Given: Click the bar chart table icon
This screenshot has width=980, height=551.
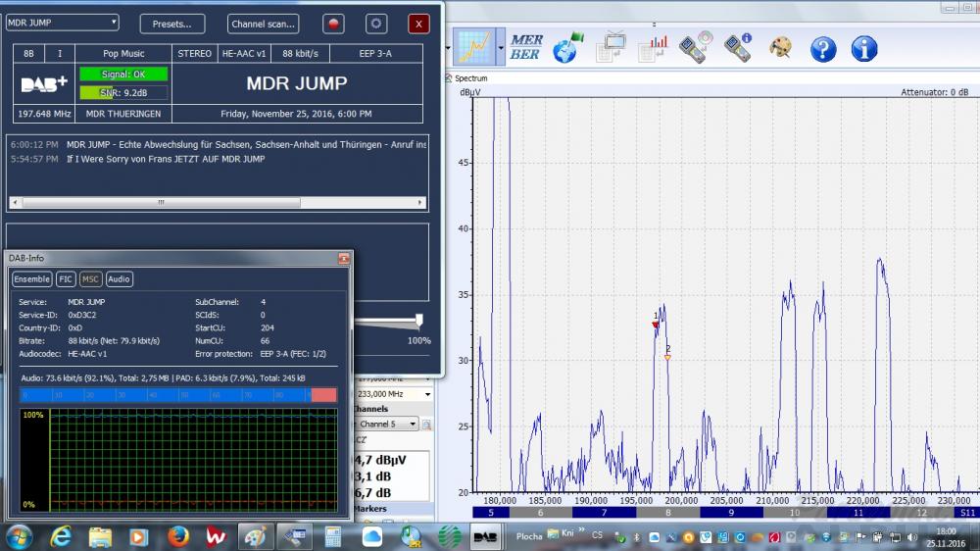Looking at the screenshot, I should point(653,48).
